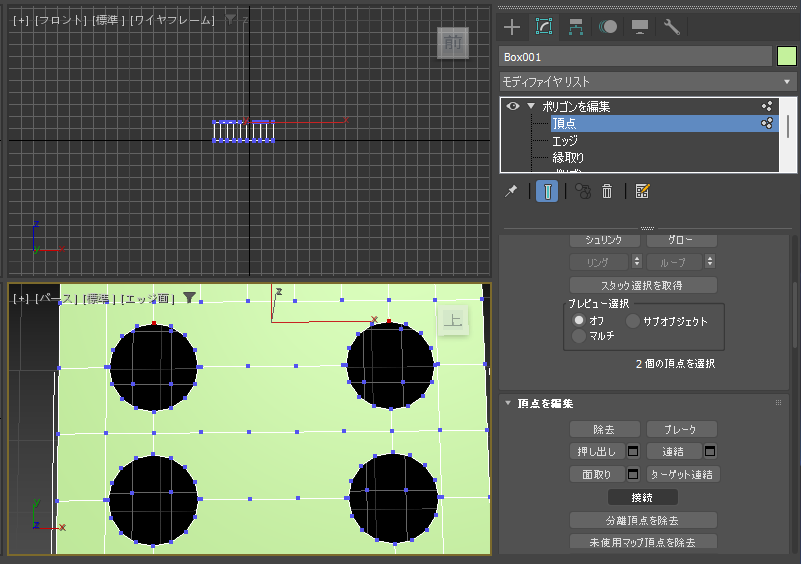
Task: Open [標準] menu in perspective viewport
Action: point(99,298)
